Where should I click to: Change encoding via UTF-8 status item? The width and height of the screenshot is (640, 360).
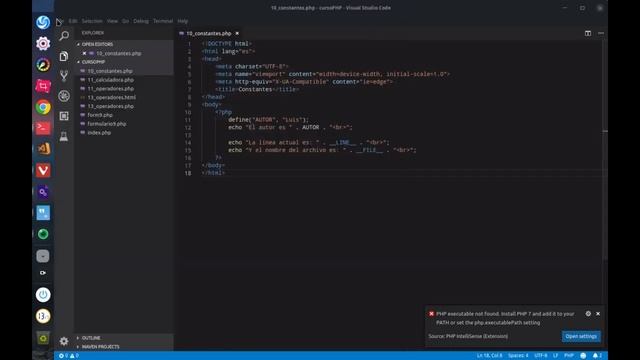(541, 356)
